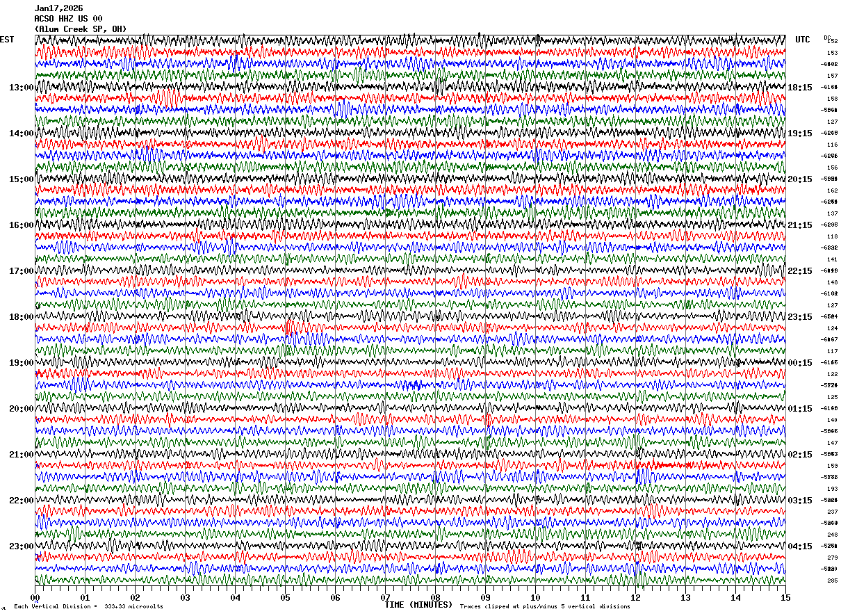Viewport: 841px width, 616px height.
Task: Click the minute-axis tick label '10'
Action: pyautogui.click(x=536, y=597)
